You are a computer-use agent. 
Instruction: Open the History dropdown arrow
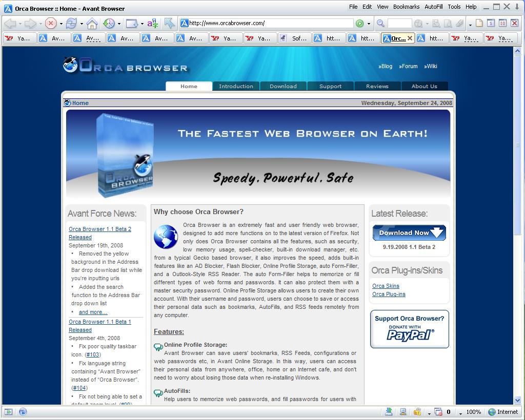[x=119, y=24]
